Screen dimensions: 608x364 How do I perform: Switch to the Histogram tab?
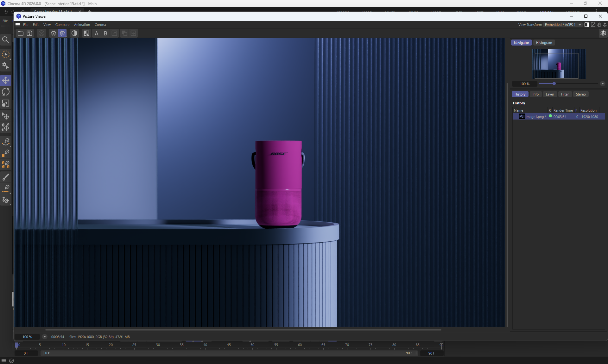coord(544,43)
